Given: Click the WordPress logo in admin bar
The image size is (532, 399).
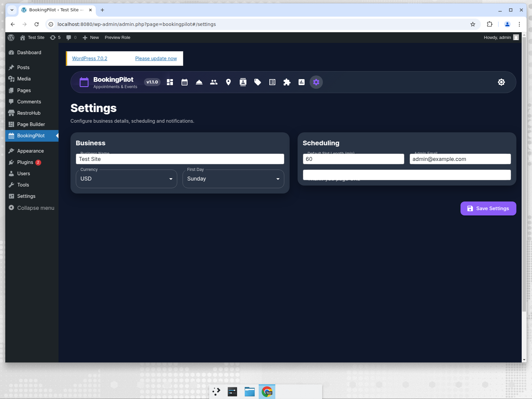Looking at the screenshot, I should pos(11,38).
